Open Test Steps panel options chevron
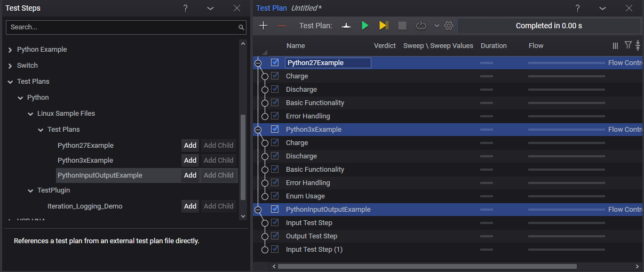Image resolution: width=644 pixels, height=272 pixels. pyautogui.click(x=210, y=8)
